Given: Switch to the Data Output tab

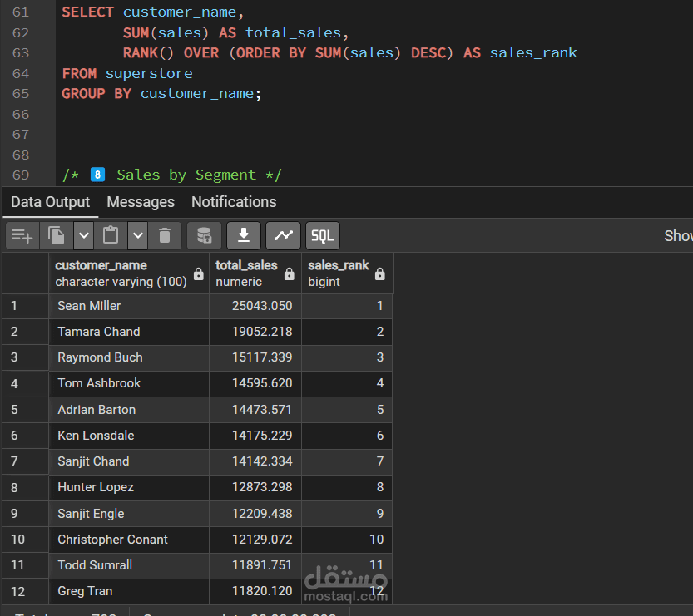Looking at the screenshot, I should [x=51, y=202].
